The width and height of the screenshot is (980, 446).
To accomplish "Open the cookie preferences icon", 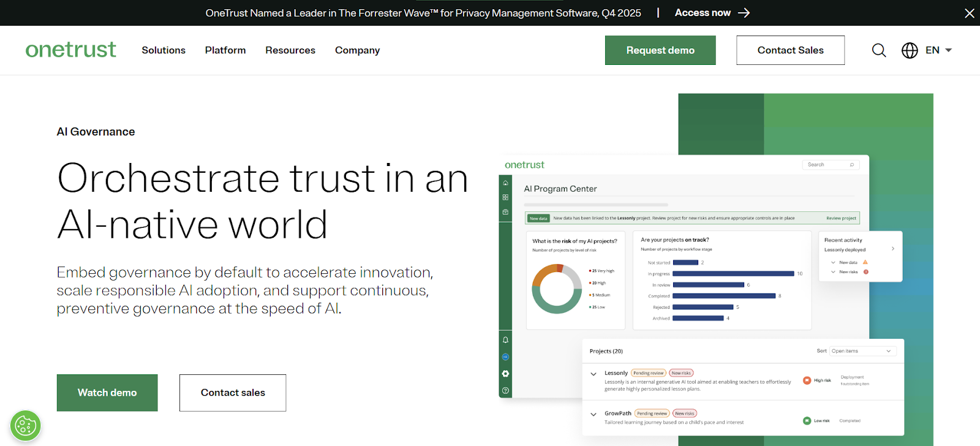I will coord(26,425).
